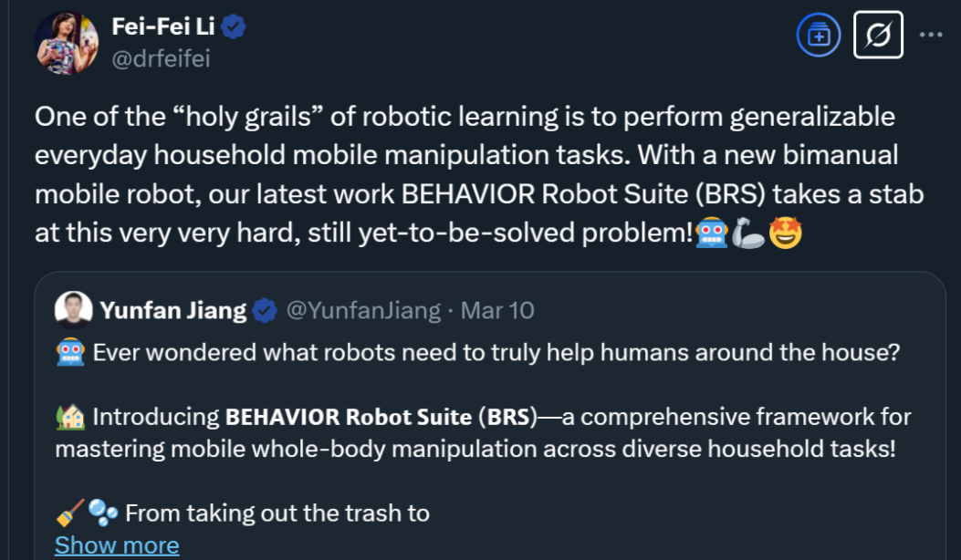The image size is (961, 560).
Task: Click the circled plus stack icon
Action: pos(819,36)
